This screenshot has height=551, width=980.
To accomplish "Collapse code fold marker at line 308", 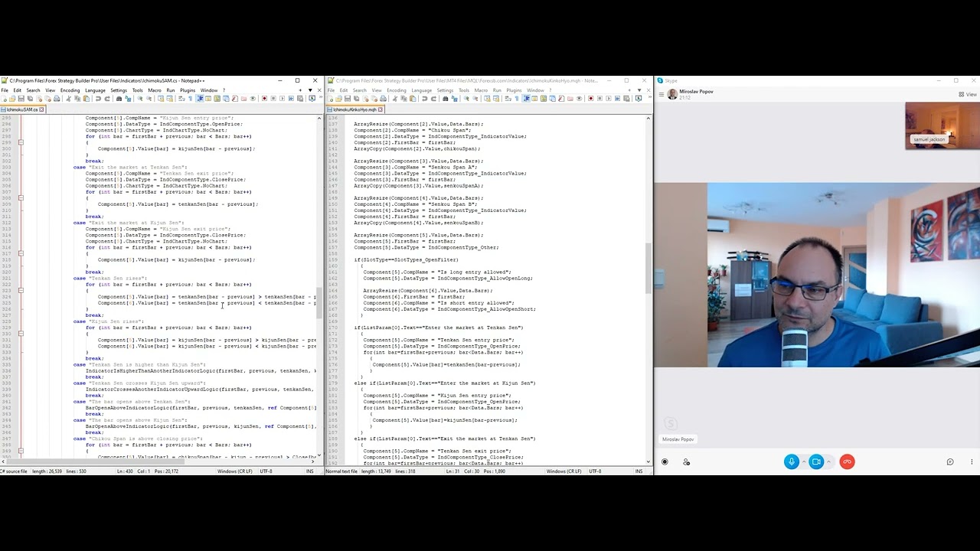I will point(21,197).
